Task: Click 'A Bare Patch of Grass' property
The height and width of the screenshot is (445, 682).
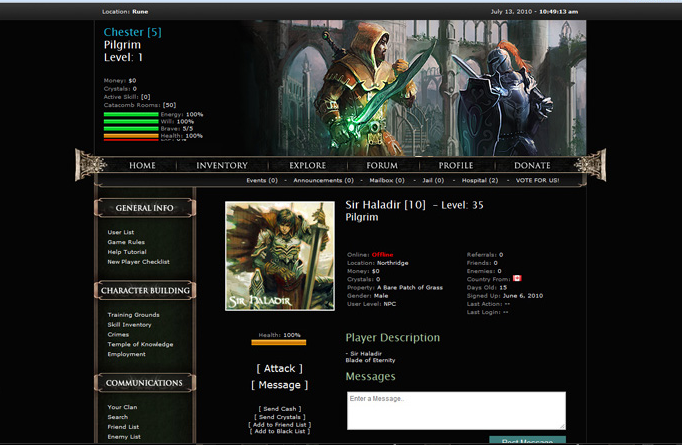Action: tap(410, 288)
